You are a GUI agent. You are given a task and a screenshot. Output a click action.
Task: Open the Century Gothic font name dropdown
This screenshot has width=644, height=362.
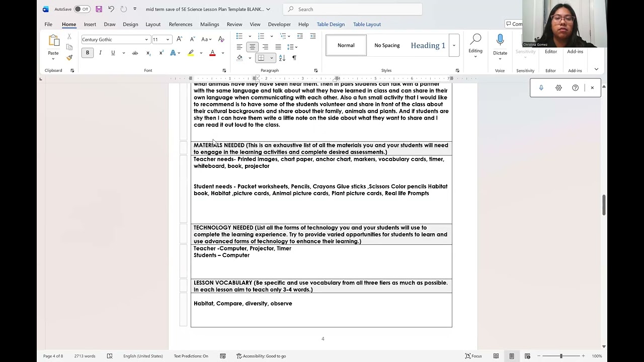point(146,40)
